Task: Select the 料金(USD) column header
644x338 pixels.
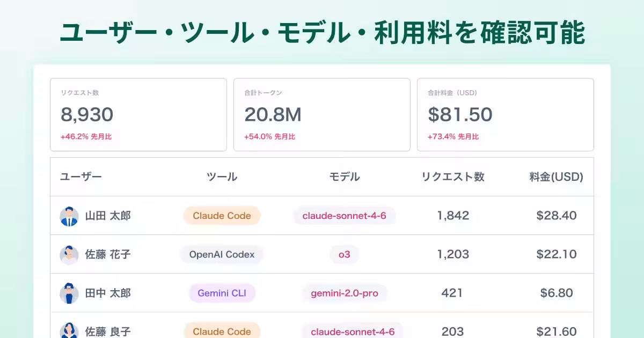Action: 556,177
